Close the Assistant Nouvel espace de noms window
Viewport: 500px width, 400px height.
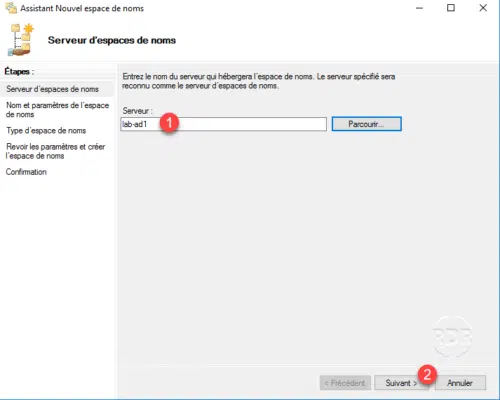(483, 8)
